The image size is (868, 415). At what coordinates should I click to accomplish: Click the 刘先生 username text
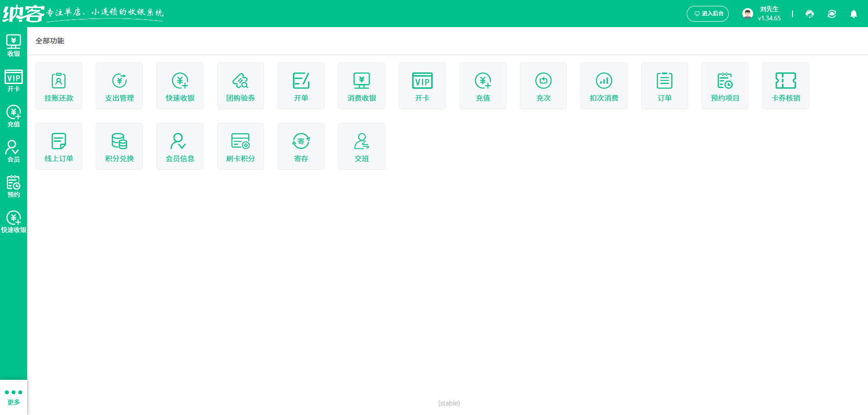(x=769, y=9)
